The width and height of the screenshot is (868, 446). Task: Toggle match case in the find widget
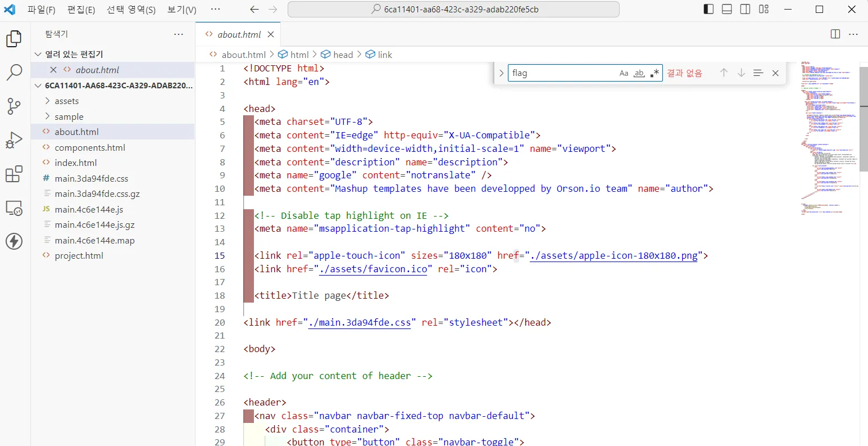[624, 73]
